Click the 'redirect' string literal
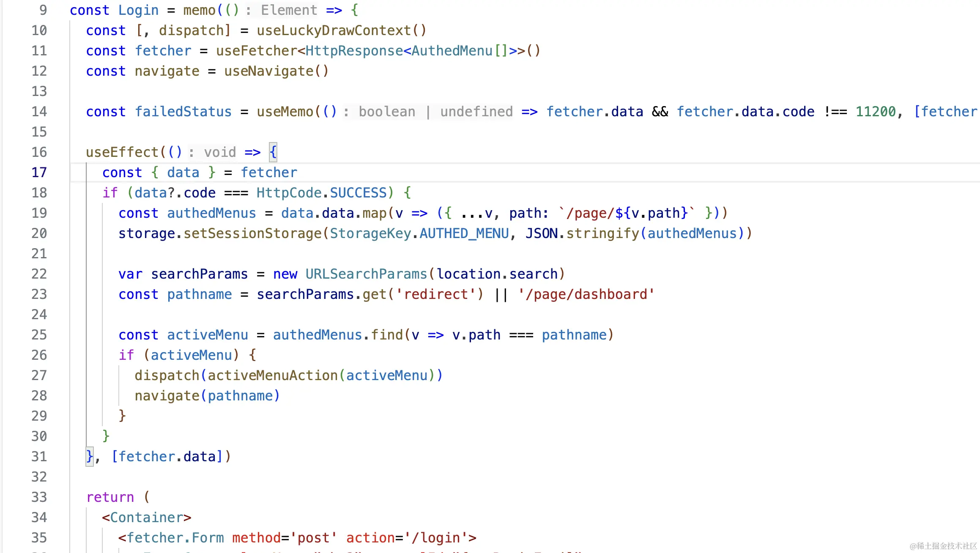This screenshot has height=553, width=980. tap(435, 294)
